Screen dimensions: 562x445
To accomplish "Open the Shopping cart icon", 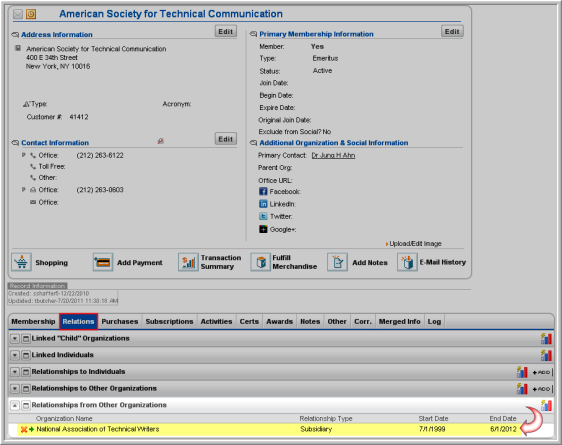I will coord(22,262).
